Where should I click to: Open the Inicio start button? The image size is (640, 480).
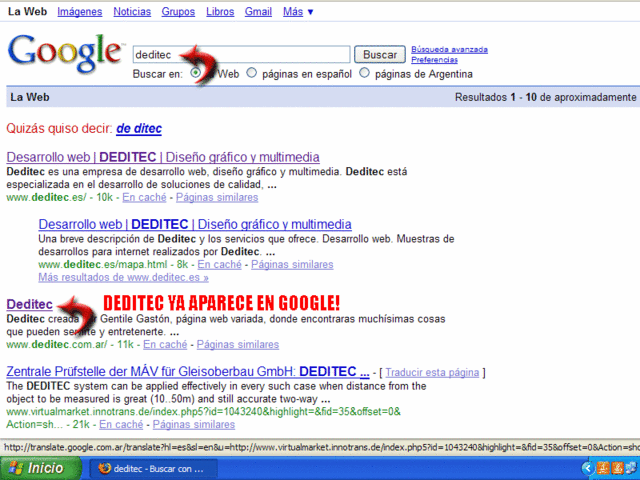click(x=40, y=468)
